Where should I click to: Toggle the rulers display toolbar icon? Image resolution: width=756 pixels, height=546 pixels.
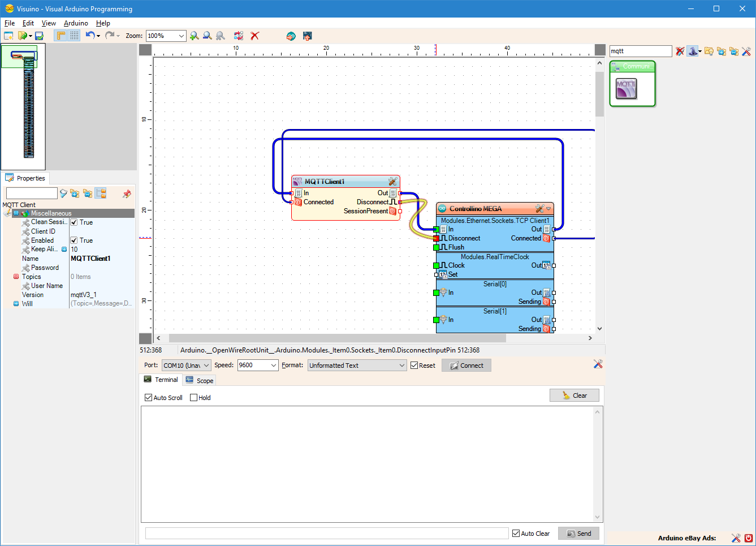coord(61,36)
